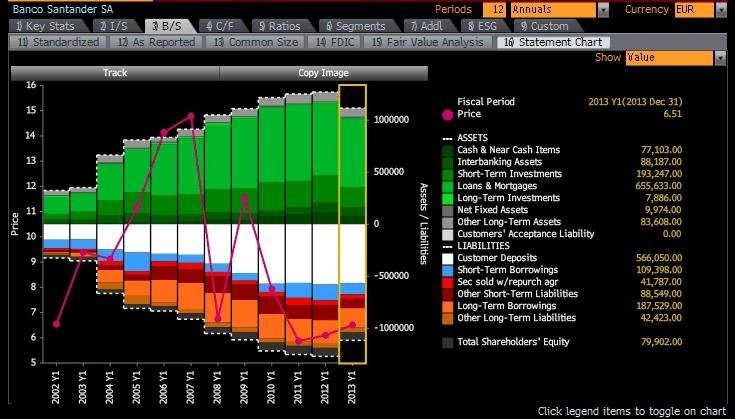The width and height of the screenshot is (735, 419).
Task: Select the 2007 Y1 price peak point
Action: point(190,116)
